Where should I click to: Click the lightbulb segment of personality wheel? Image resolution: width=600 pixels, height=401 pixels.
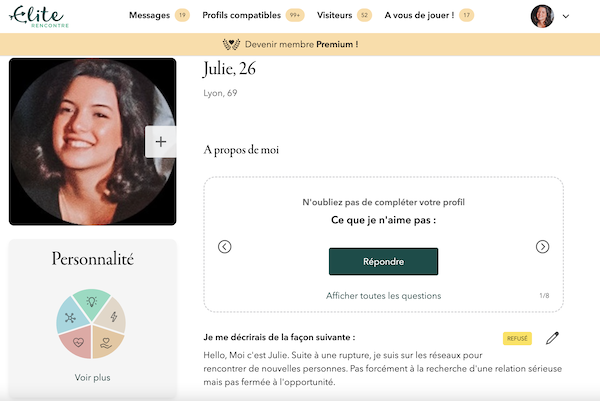click(x=91, y=303)
